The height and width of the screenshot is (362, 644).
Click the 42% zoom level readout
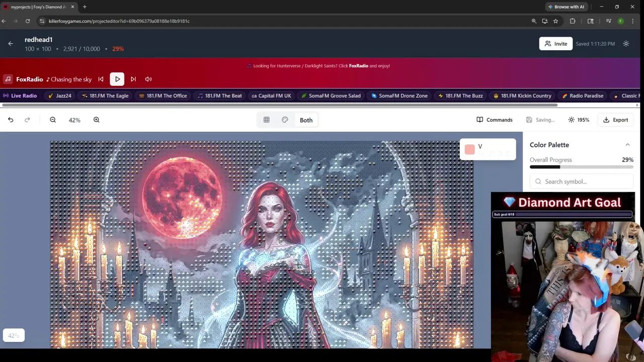[74, 120]
